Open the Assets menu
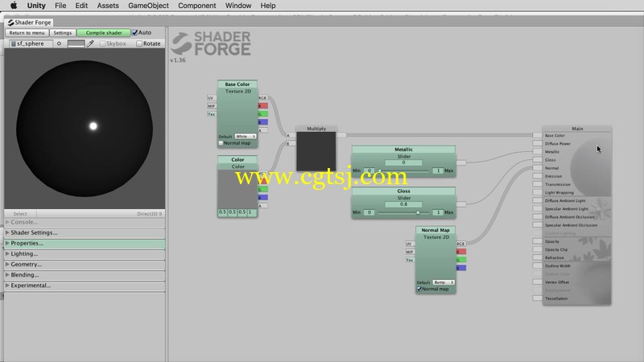 click(x=108, y=6)
